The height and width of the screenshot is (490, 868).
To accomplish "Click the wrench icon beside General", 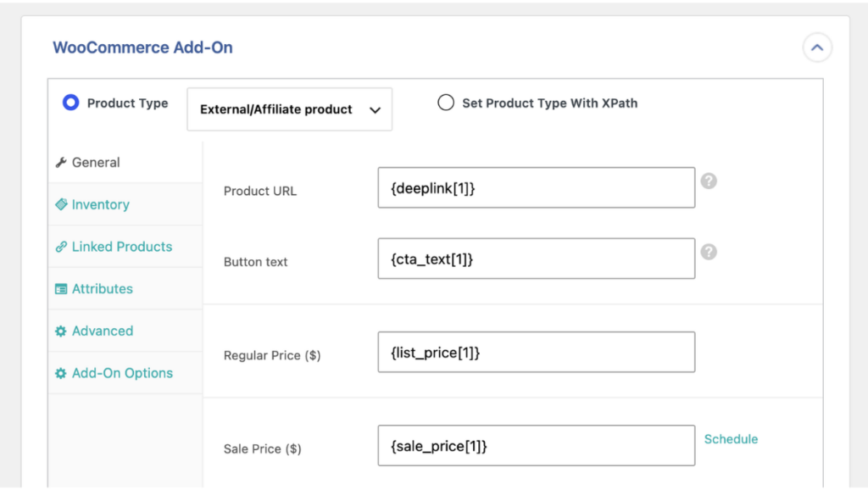I will pos(61,162).
